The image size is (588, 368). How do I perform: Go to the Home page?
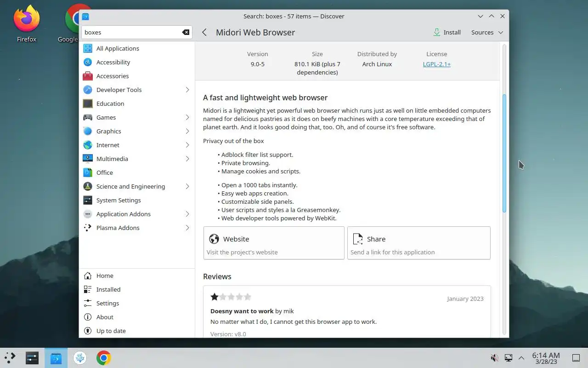click(137, 276)
